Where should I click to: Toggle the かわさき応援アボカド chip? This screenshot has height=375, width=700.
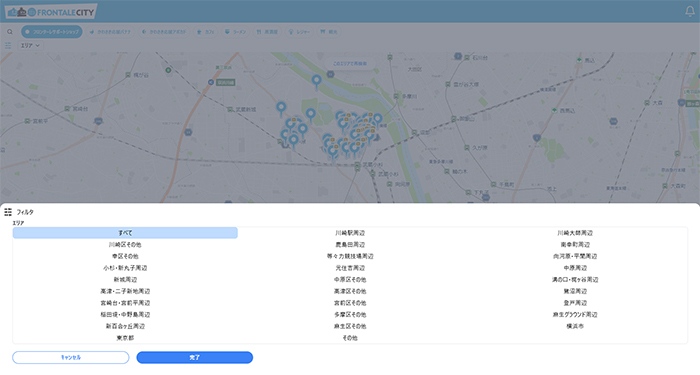point(164,32)
